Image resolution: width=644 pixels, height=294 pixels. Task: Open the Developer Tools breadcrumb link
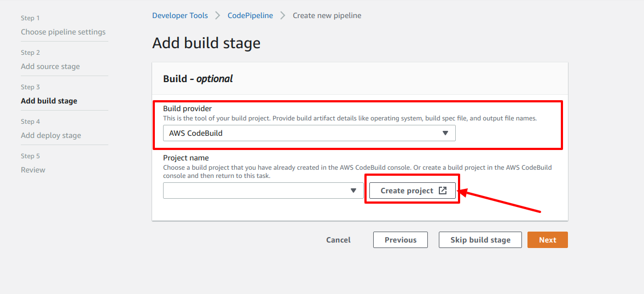tap(180, 16)
